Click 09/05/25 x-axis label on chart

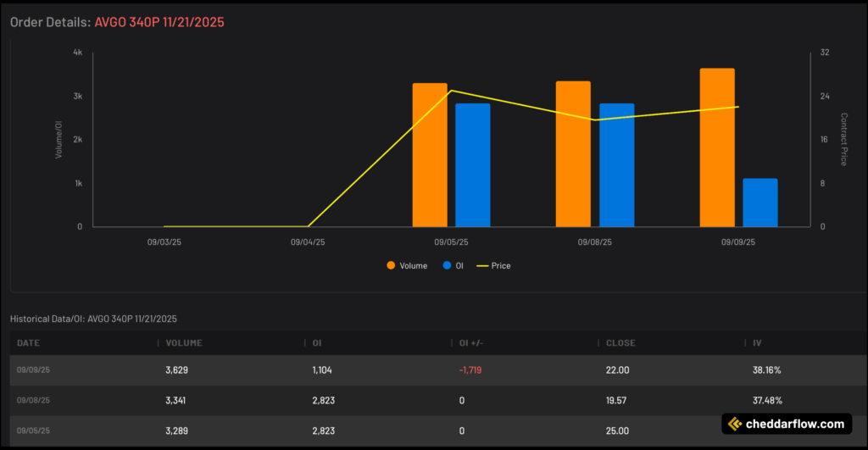tap(451, 242)
